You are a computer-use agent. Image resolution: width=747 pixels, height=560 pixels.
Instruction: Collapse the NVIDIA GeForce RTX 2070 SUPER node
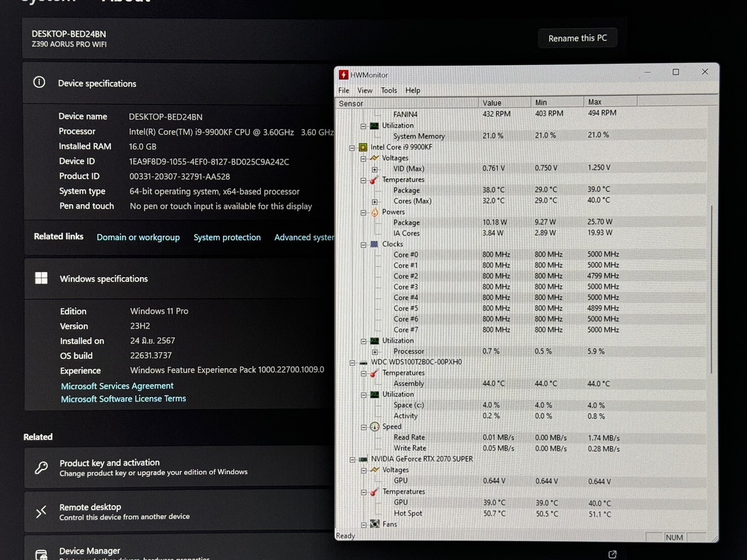pyautogui.click(x=352, y=459)
